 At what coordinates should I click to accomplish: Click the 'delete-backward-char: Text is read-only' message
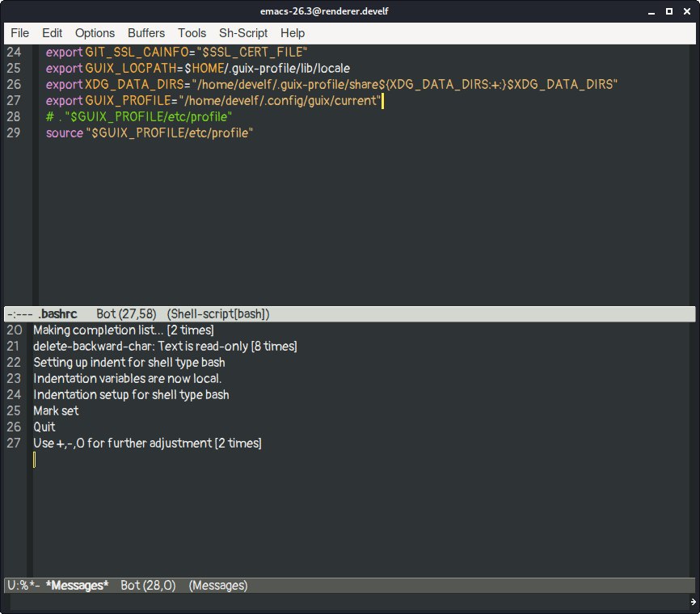[165, 347]
